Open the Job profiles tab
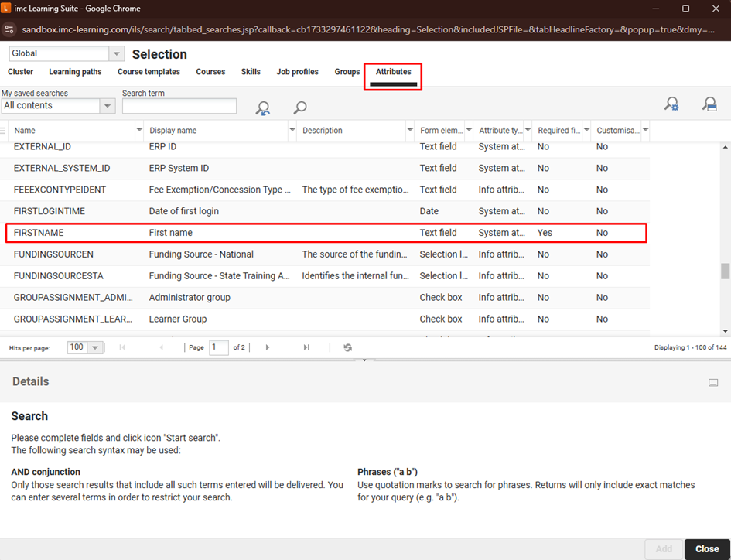The width and height of the screenshot is (731, 560). 297,72
